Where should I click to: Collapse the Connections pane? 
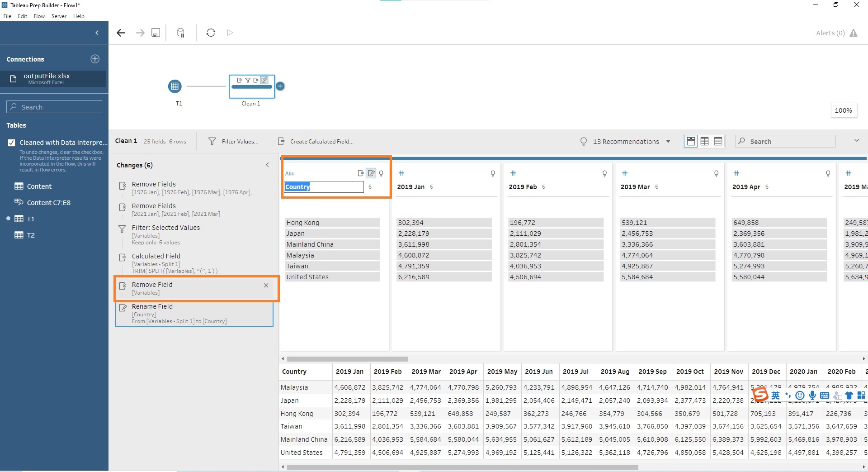pyautogui.click(x=97, y=33)
